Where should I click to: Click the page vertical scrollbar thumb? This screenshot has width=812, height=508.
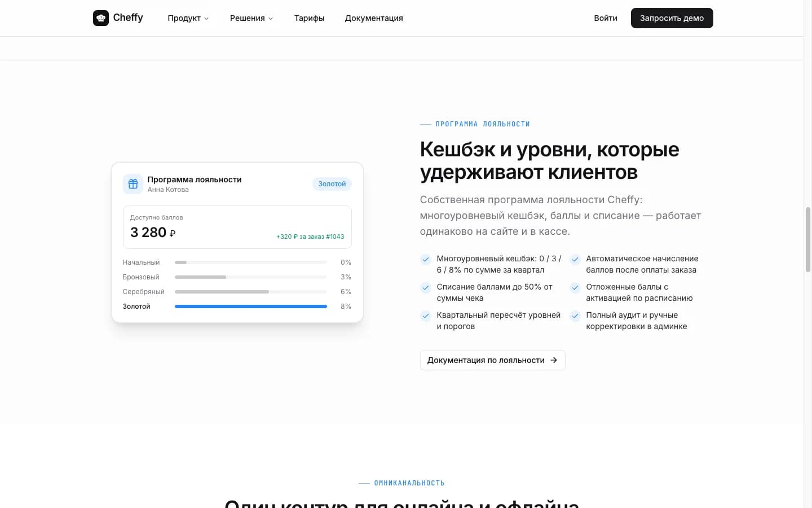click(807, 240)
